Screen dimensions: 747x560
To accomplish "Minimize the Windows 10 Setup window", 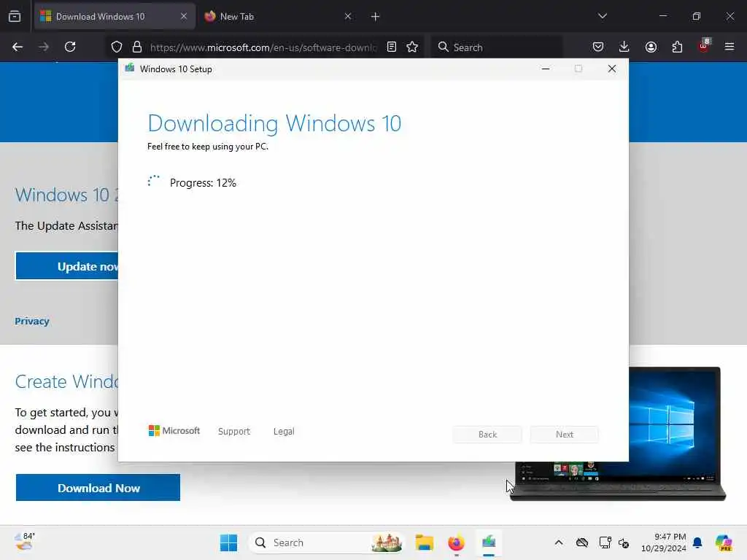I will pos(546,69).
